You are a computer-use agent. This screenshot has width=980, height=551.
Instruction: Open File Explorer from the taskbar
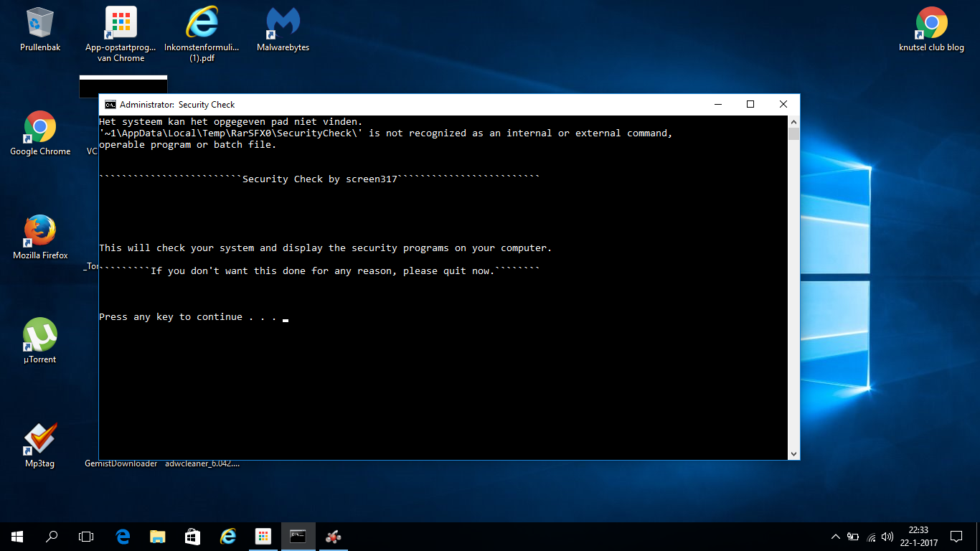[158, 537]
